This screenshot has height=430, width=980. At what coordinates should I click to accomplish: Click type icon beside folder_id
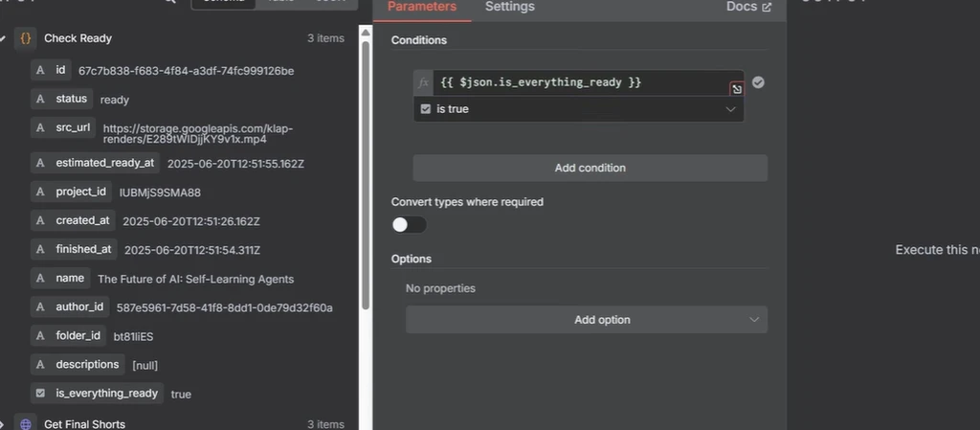click(40, 335)
